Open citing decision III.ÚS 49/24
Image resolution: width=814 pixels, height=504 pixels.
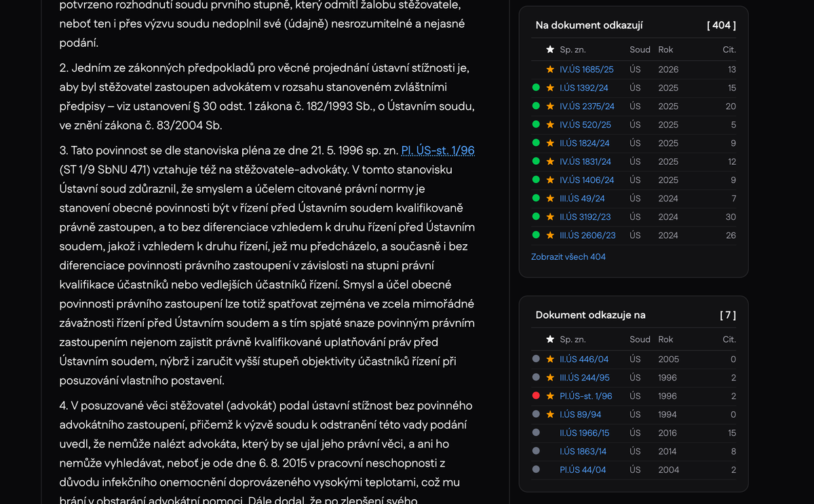(x=582, y=199)
